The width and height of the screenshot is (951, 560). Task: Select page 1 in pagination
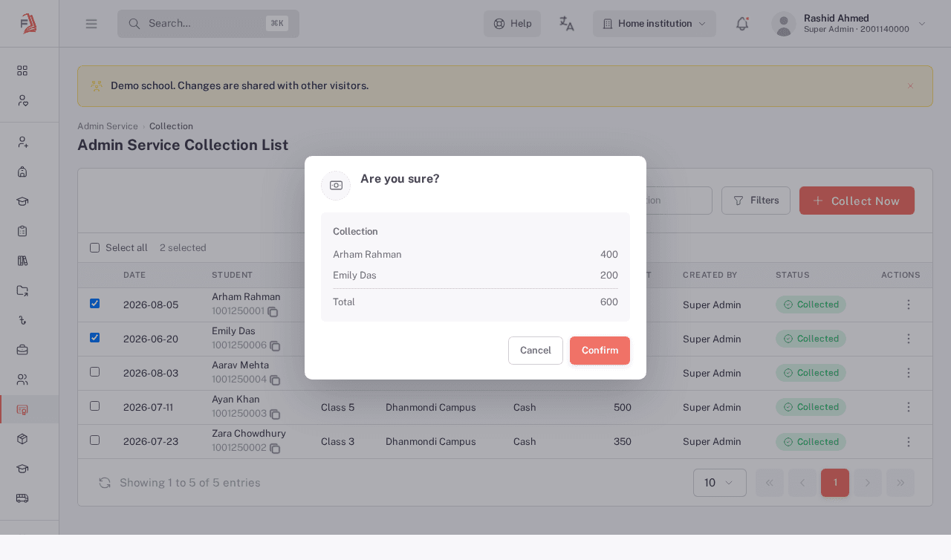click(x=835, y=483)
